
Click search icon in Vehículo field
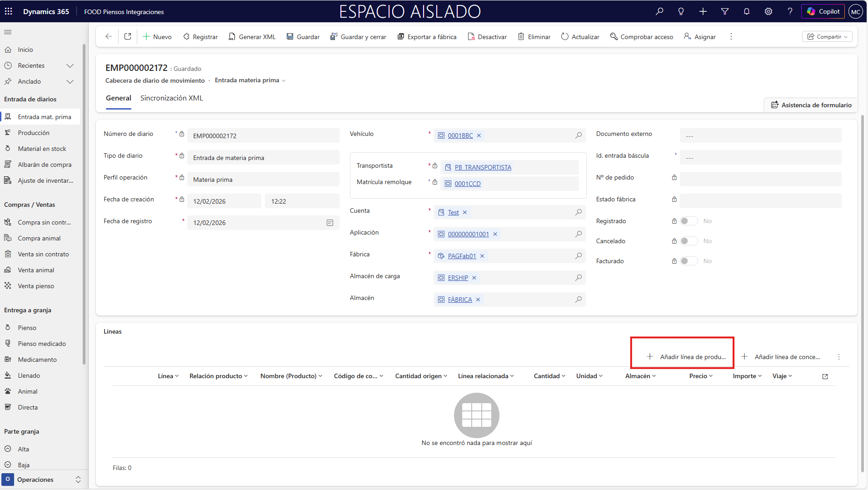point(578,135)
